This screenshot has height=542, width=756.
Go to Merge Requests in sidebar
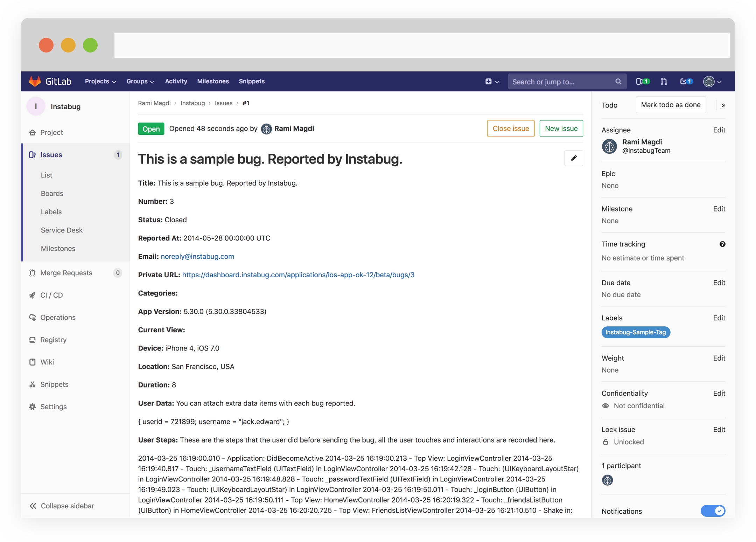coord(66,273)
